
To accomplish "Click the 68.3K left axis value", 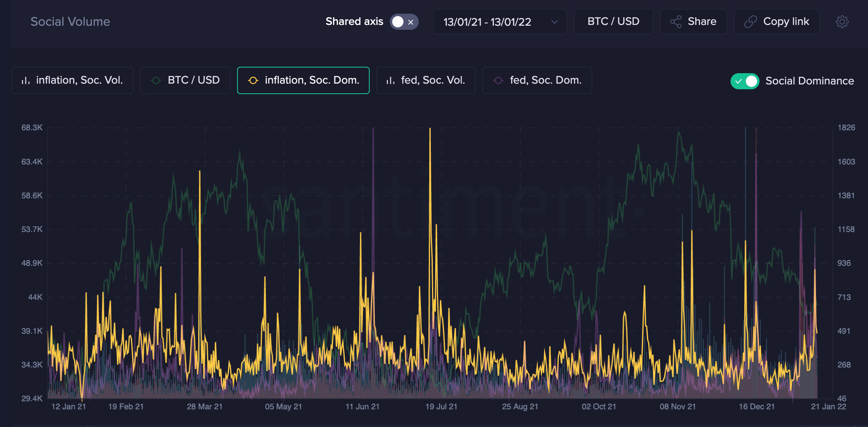I will click(32, 127).
